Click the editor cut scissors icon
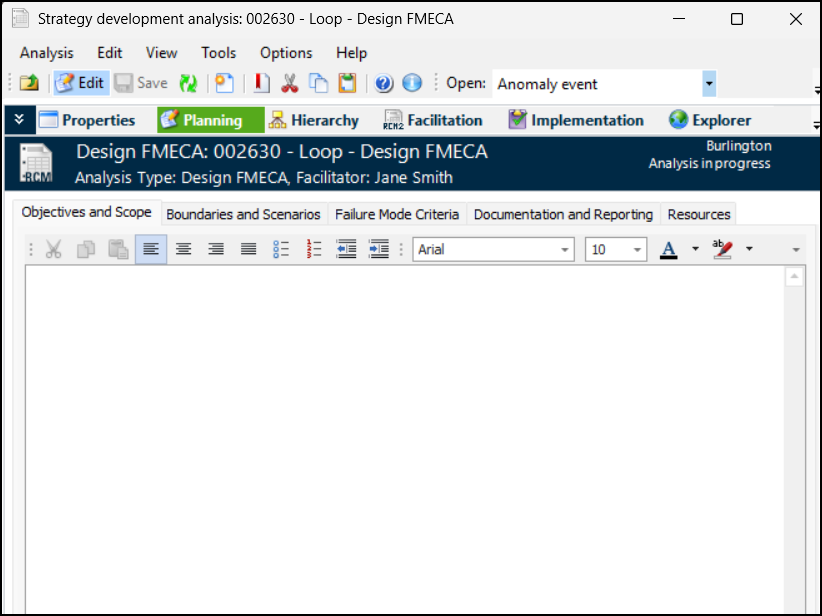The height and width of the screenshot is (616, 822). 53,249
